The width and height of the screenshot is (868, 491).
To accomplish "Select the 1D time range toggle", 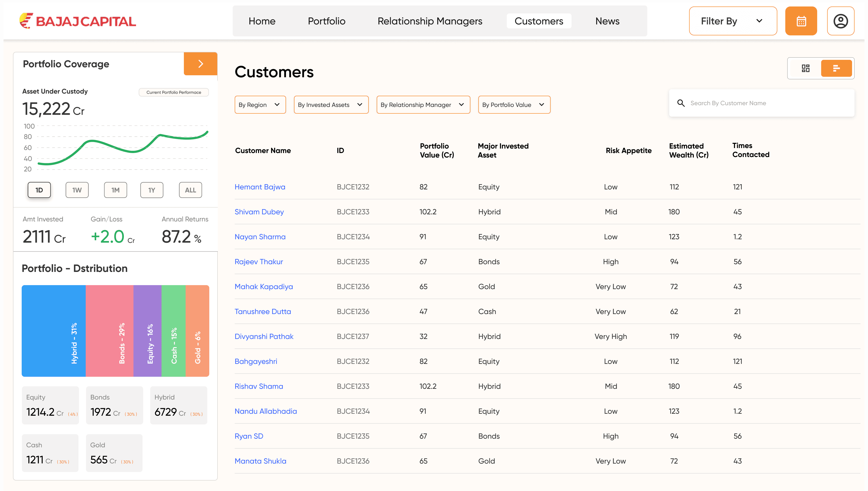I will click(x=39, y=190).
